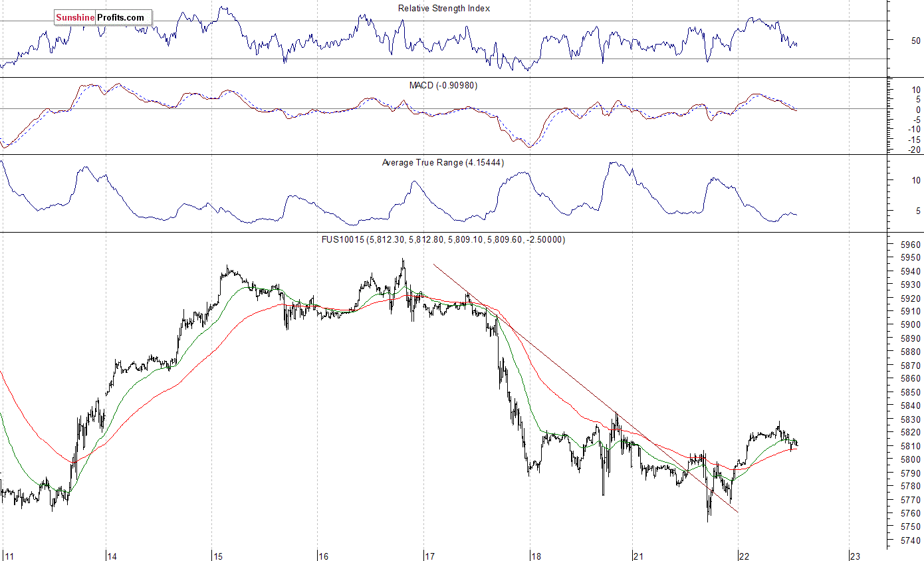The height and width of the screenshot is (561, 924).
Task: Select the 5850 price level label
Action: pyautogui.click(x=911, y=392)
